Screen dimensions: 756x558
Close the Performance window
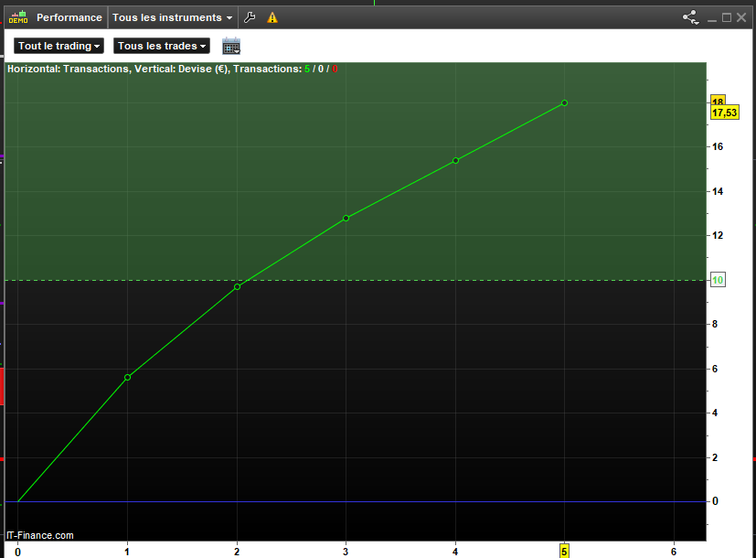click(x=741, y=18)
